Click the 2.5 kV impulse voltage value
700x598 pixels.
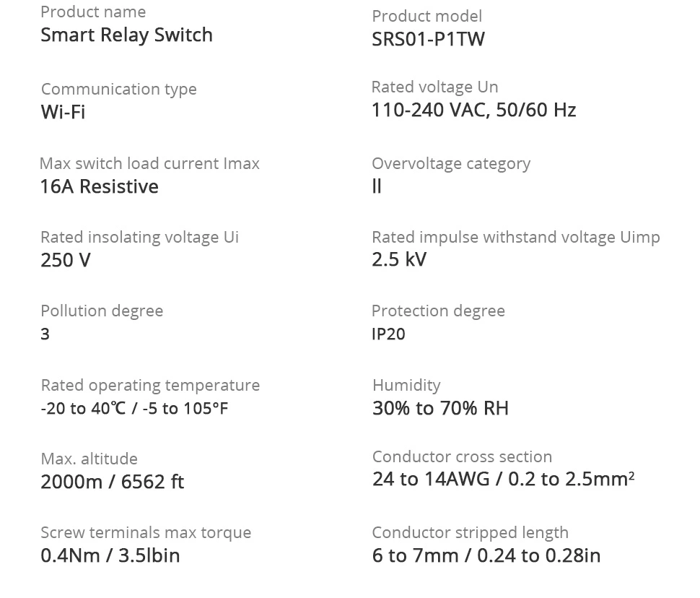coord(399,259)
